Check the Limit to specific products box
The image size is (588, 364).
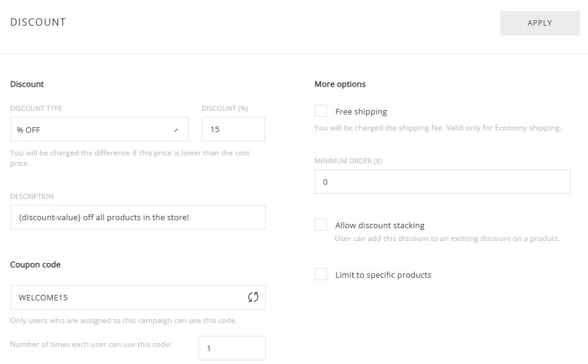(x=321, y=275)
